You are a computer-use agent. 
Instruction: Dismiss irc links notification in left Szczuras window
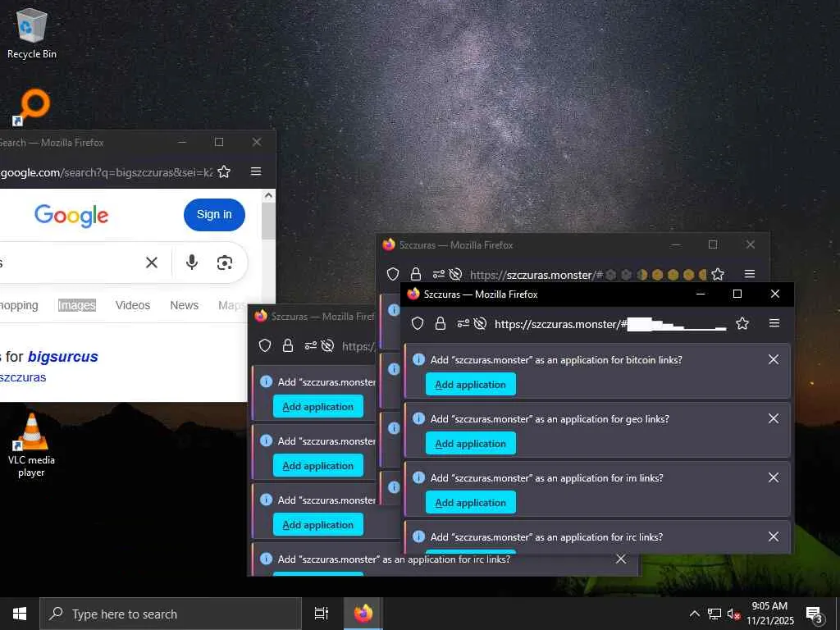621,559
